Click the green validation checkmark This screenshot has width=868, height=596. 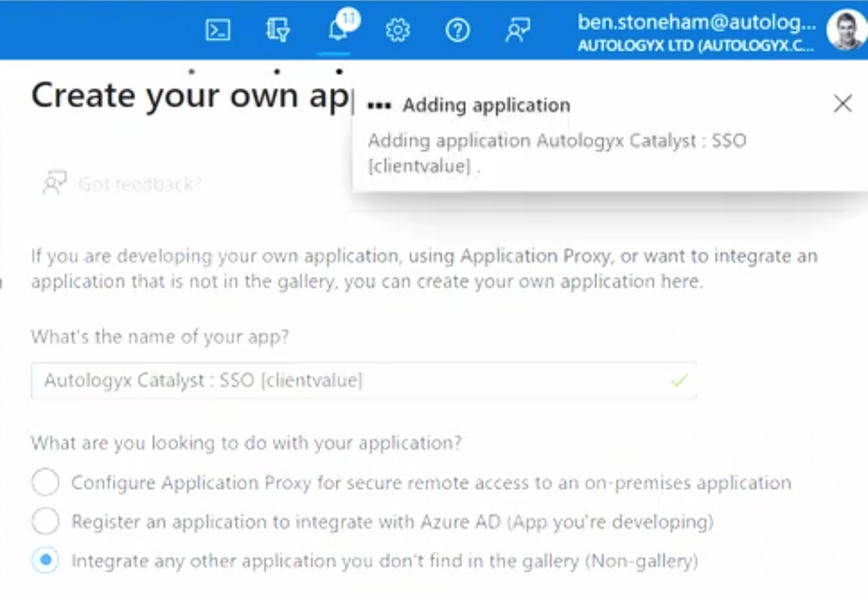(679, 380)
